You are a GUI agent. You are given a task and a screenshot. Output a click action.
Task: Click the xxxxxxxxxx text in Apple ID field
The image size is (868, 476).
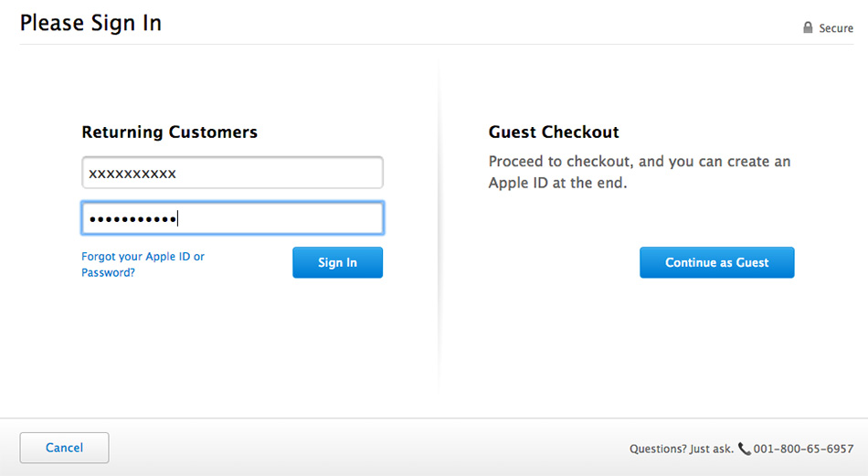click(132, 173)
